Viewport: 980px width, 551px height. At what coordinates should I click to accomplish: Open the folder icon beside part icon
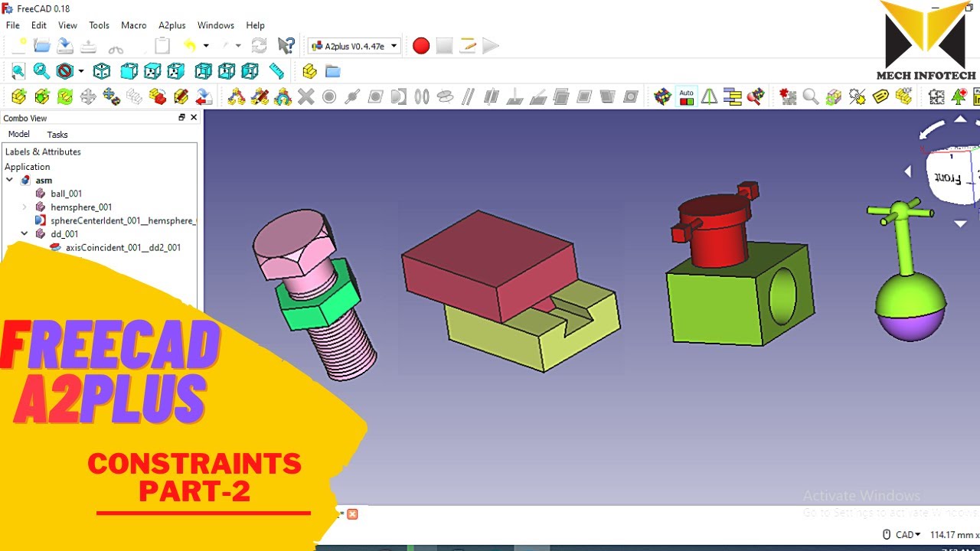tap(332, 71)
